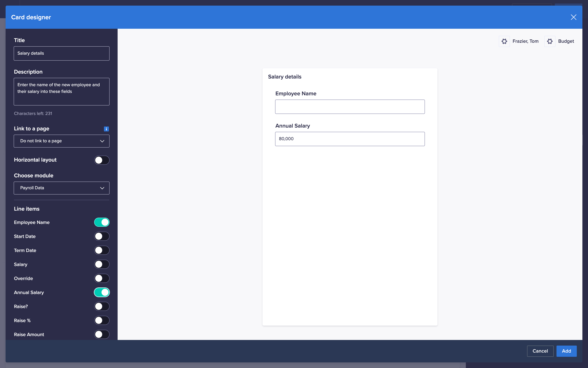This screenshot has height=368, width=588.
Task: Enable the Term Date line item
Action: [x=102, y=250]
